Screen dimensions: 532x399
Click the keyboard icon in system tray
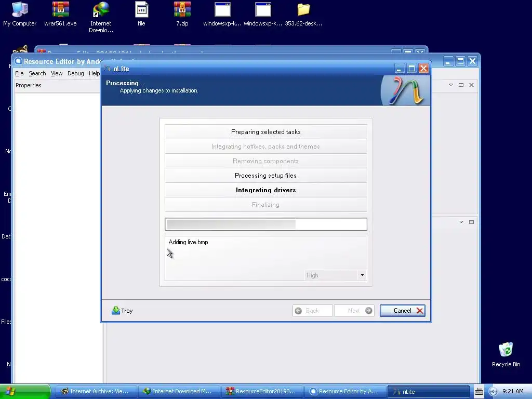[478, 392]
